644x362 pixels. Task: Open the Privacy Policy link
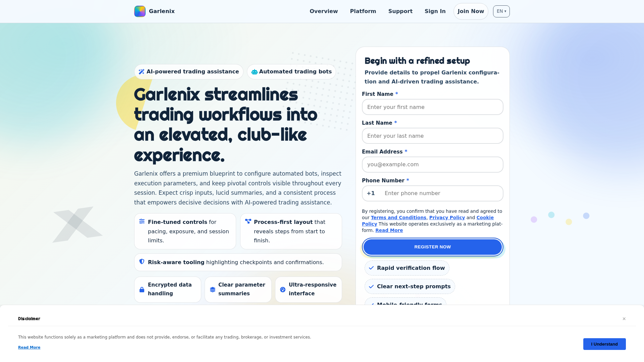[x=447, y=218]
